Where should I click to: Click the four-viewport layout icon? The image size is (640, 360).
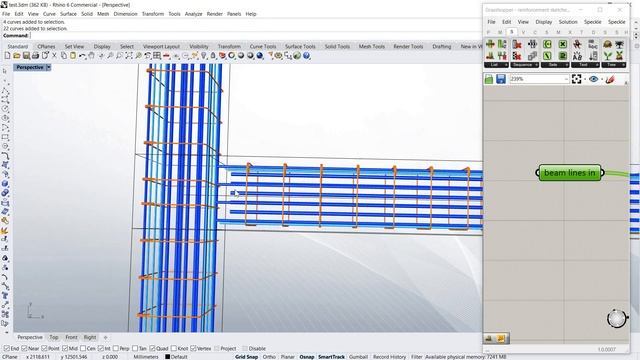pos(157,56)
